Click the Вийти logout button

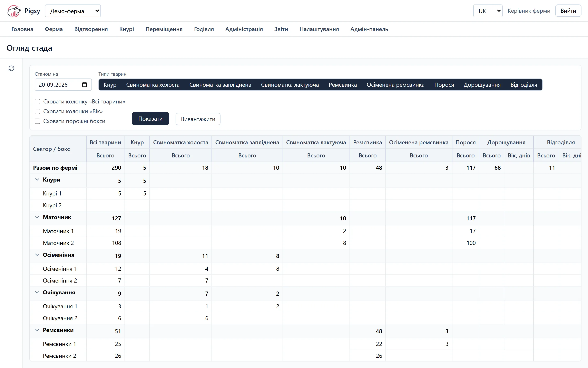point(568,11)
